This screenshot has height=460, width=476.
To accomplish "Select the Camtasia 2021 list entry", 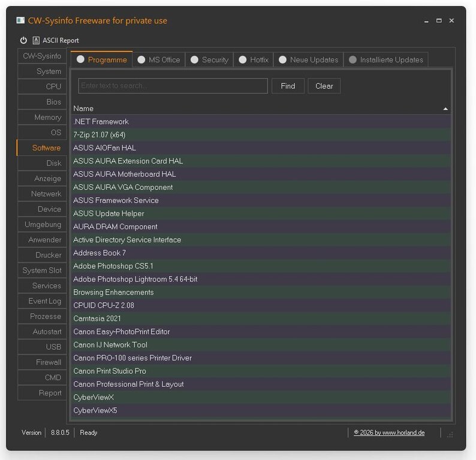I will tap(97, 319).
